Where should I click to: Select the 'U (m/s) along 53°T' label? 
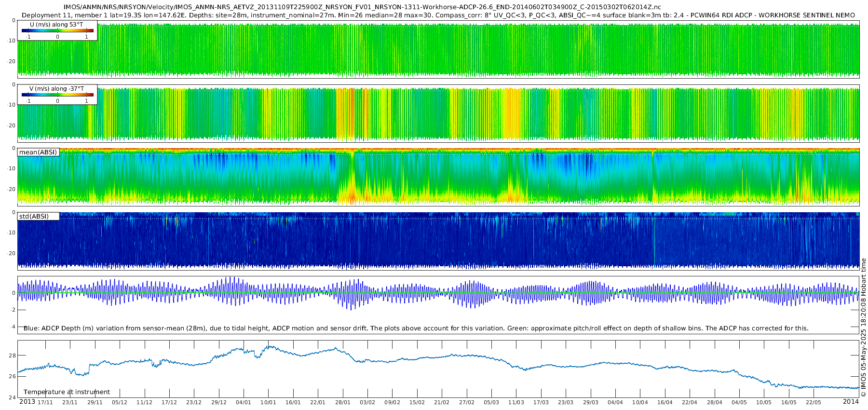56,25
